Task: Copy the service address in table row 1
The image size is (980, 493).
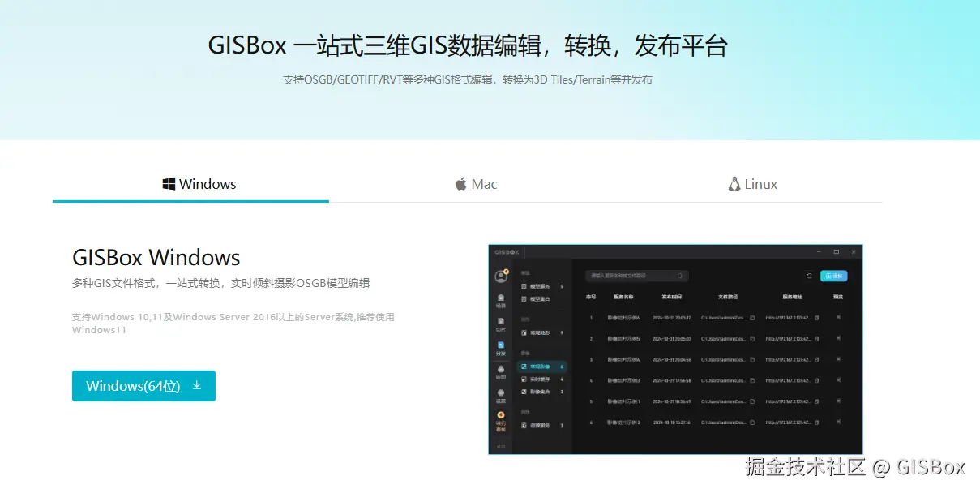Action: pos(816,318)
